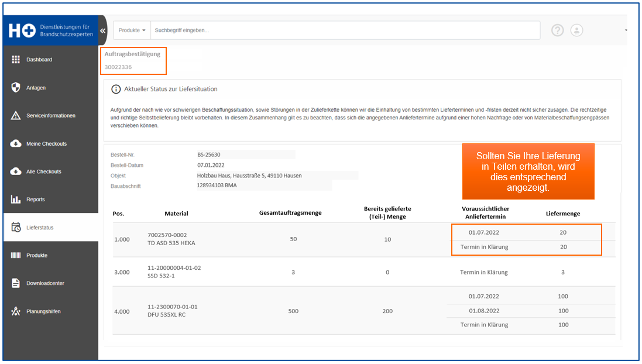Image resolution: width=642 pixels, height=364 pixels.
Task: Click the Downloadcenter document icon
Action: [x=16, y=283]
